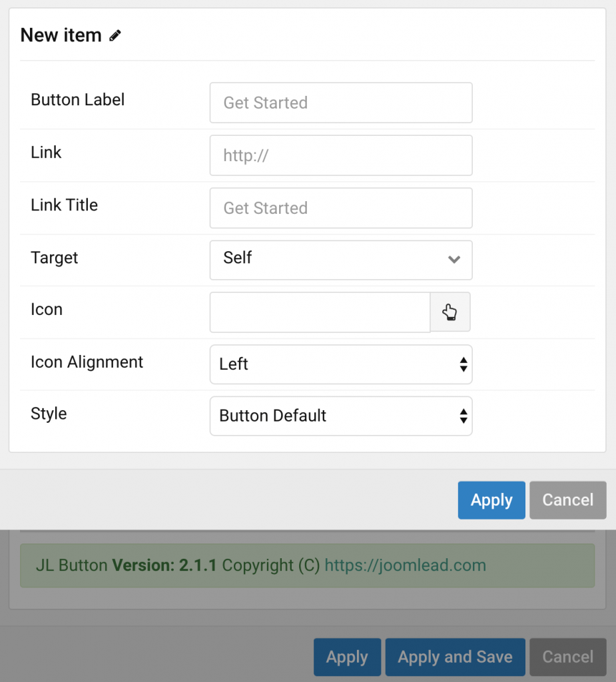Click the hand pointer icon for icon selection
616x682 pixels.
click(x=450, y=312)
